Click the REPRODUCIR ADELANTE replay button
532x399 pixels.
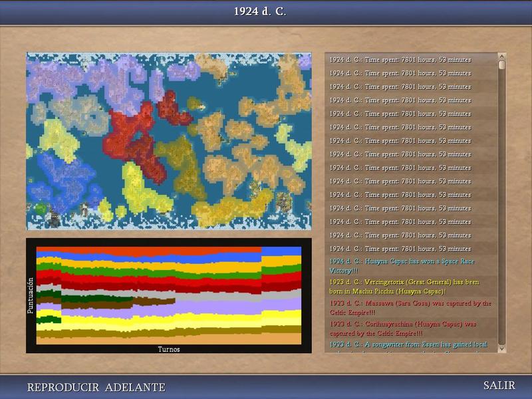[96, 387]
